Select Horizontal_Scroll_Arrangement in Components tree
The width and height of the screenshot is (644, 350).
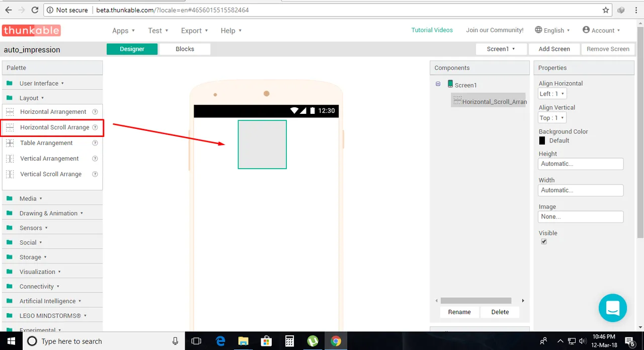coord(489,100)
